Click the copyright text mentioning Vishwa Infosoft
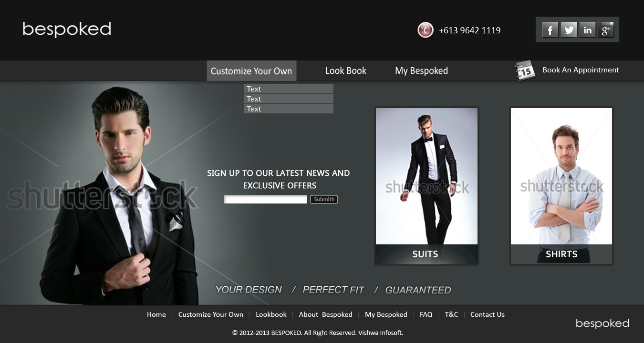Viewport: 644px width, 343px height. pos(318,333)
